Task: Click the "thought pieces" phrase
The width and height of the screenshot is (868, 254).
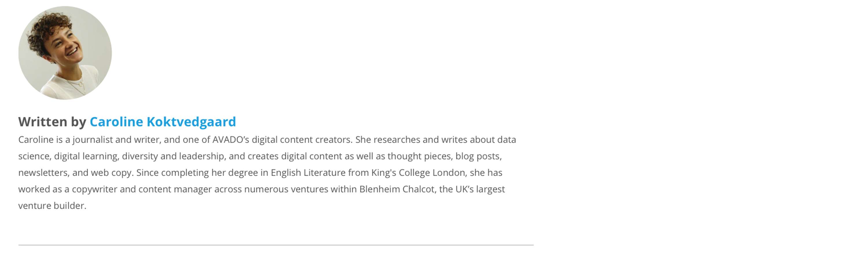Action: point(419,156)
